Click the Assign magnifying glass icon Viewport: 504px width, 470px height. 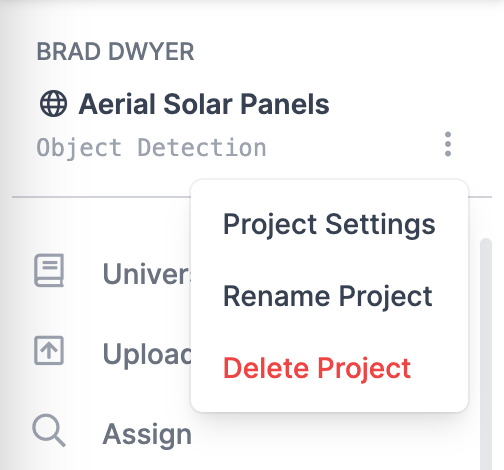tap(49, 430)
